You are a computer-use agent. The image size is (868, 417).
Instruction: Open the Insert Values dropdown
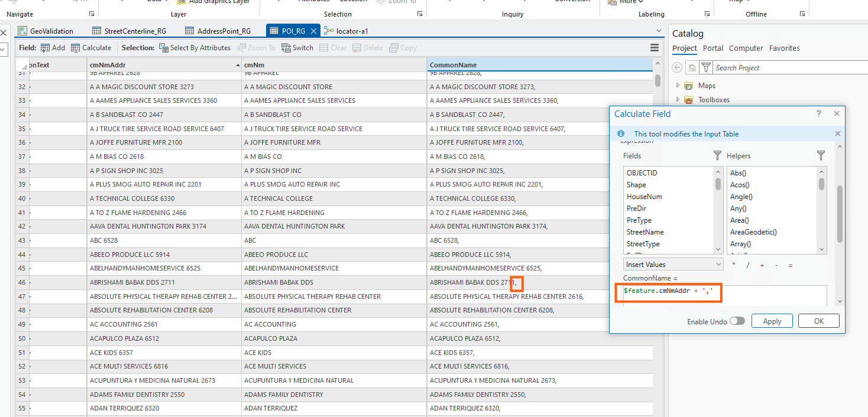[673, 265]
